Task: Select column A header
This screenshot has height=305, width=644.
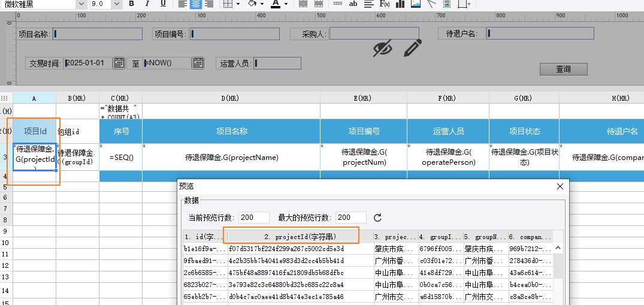Action: pos(35,98)
